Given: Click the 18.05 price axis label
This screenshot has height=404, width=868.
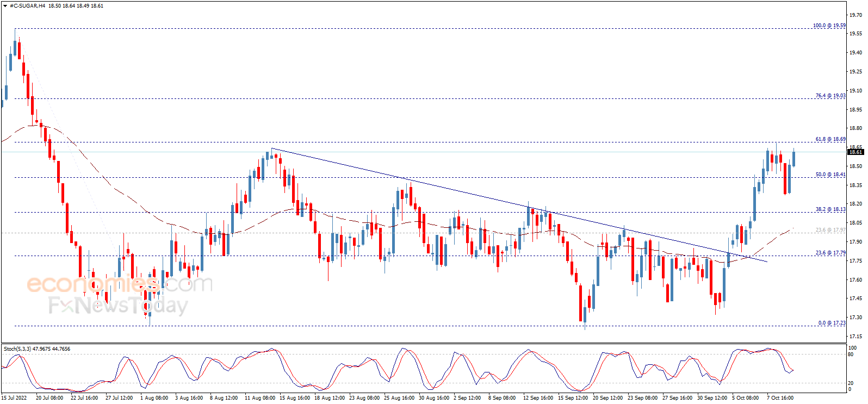Looking at the screenshot, I should pyautogui.click(x=855, y=223).
